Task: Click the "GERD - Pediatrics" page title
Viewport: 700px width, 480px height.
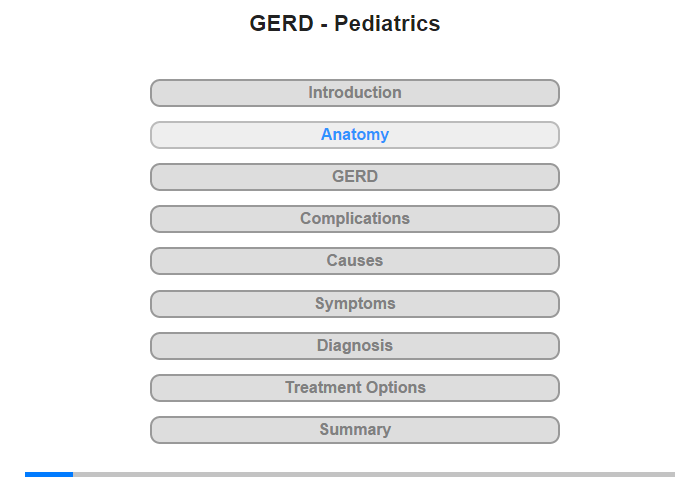Action: point(345,23)
